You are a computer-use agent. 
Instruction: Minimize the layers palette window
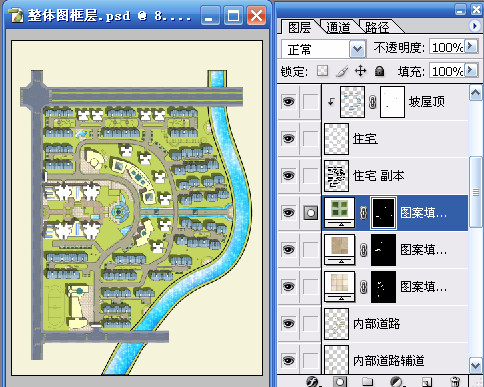point(460,9)
